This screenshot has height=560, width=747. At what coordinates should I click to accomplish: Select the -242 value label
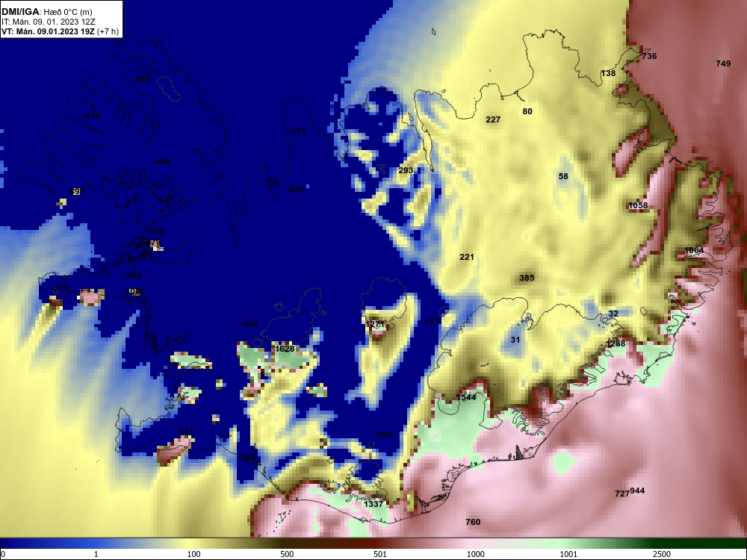(248, 457)
